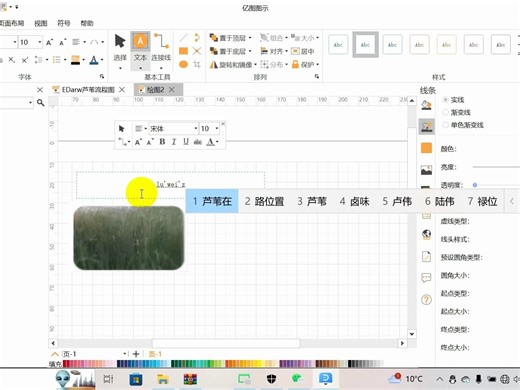Toggle Underline in floating text toolbar
The image size is (520, 390).
click(x=186, y=142)
